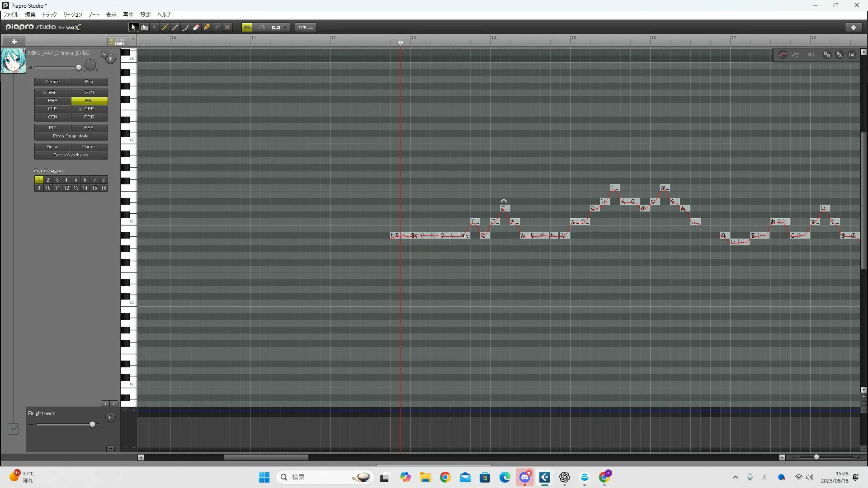The height and width of the screenshot is (488, 868).
Task: Click the Cross Synthesis button
Action: pos(71,155)
